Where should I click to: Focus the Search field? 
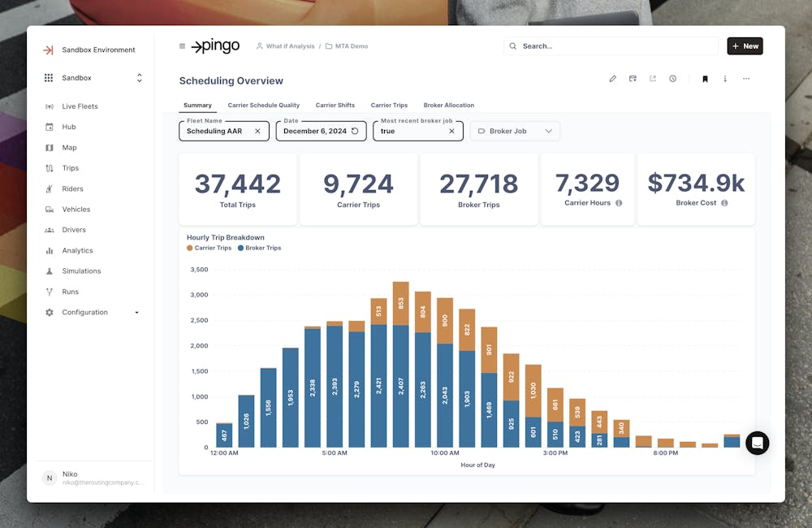[611, 46]
